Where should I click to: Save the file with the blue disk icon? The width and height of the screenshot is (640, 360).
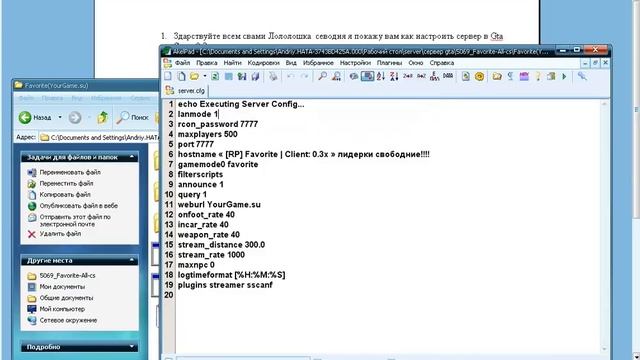tap(229, 76)
